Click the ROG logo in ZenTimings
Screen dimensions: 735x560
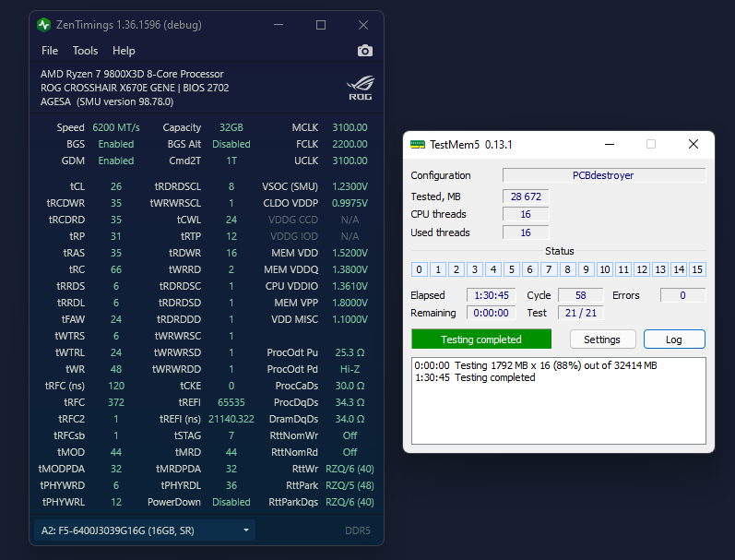[x=360, y=88]
